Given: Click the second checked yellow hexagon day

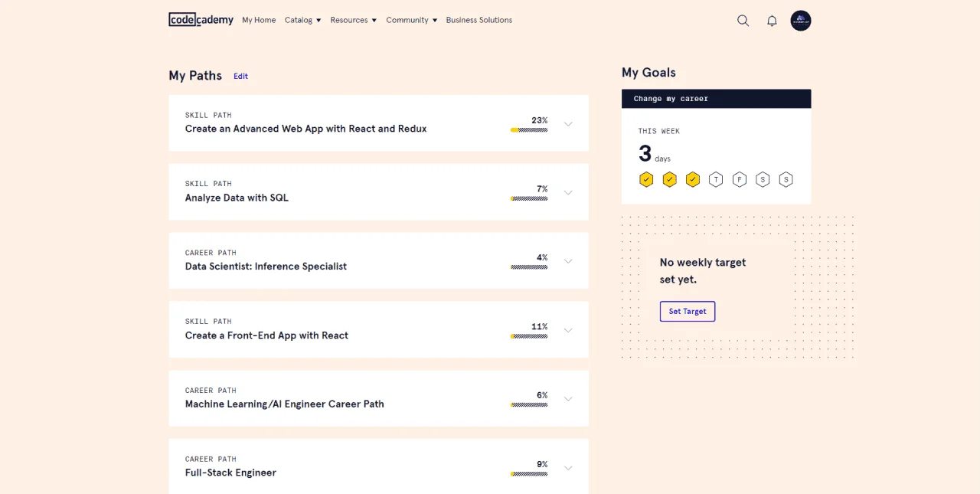Looking at the screenshot, I should (670, 180).
